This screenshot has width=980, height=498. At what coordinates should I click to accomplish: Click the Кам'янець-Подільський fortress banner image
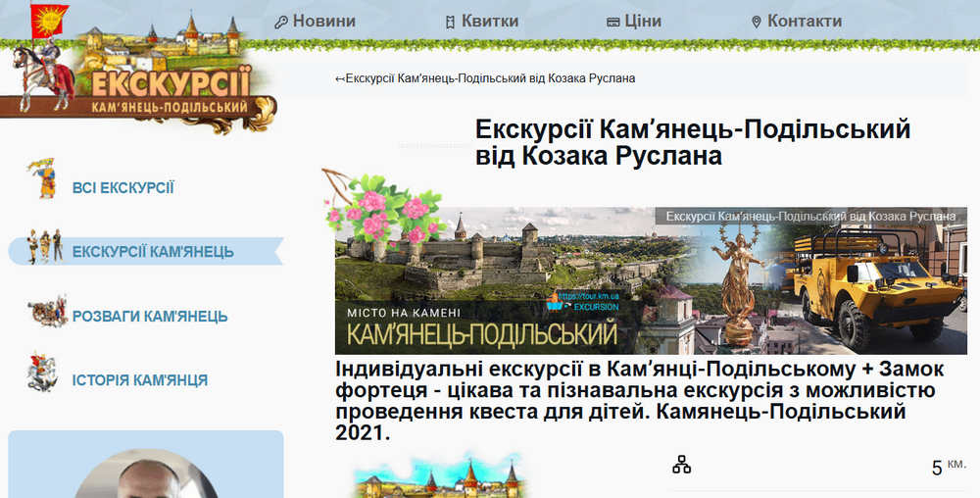[652, 281]
